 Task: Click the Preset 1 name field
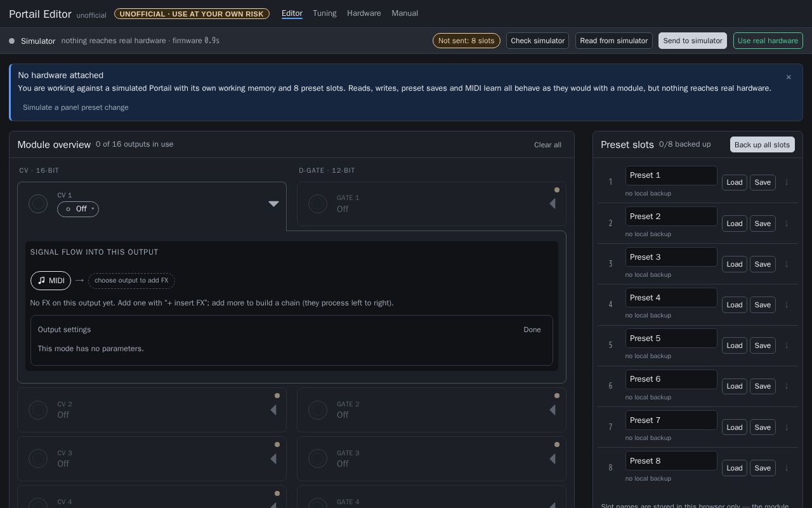(x=671, y=175)
